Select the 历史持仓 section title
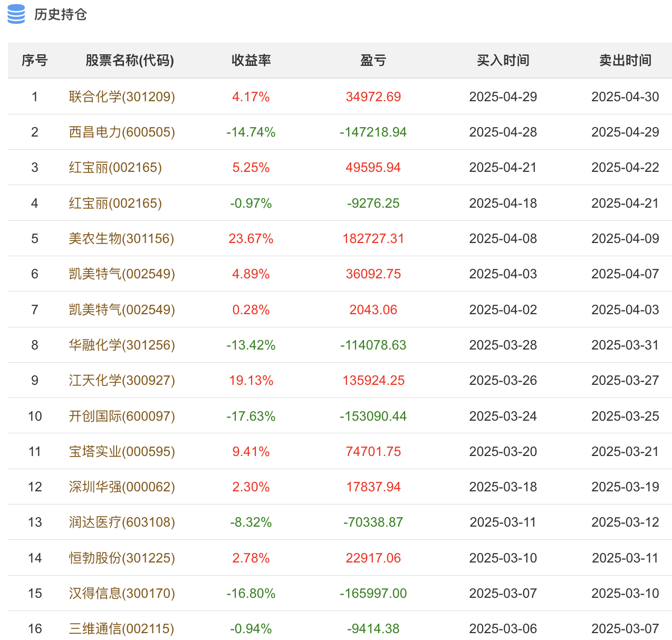 (x=61, y=15)
